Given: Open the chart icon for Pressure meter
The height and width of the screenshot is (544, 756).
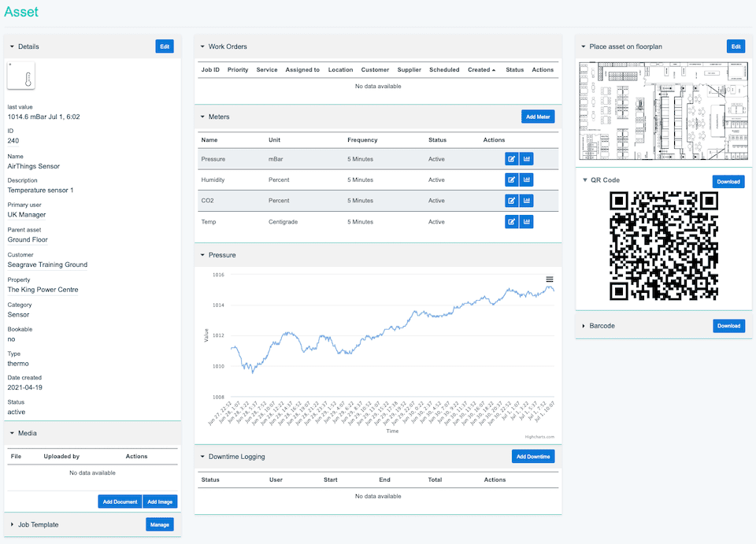Looking at the screenshot, I should [527, 159].
